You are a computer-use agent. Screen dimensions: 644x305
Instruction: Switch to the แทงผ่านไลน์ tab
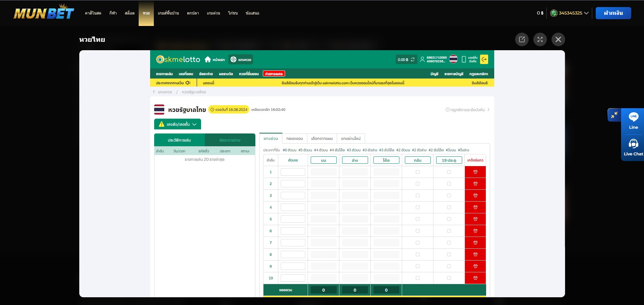point(351,139)
